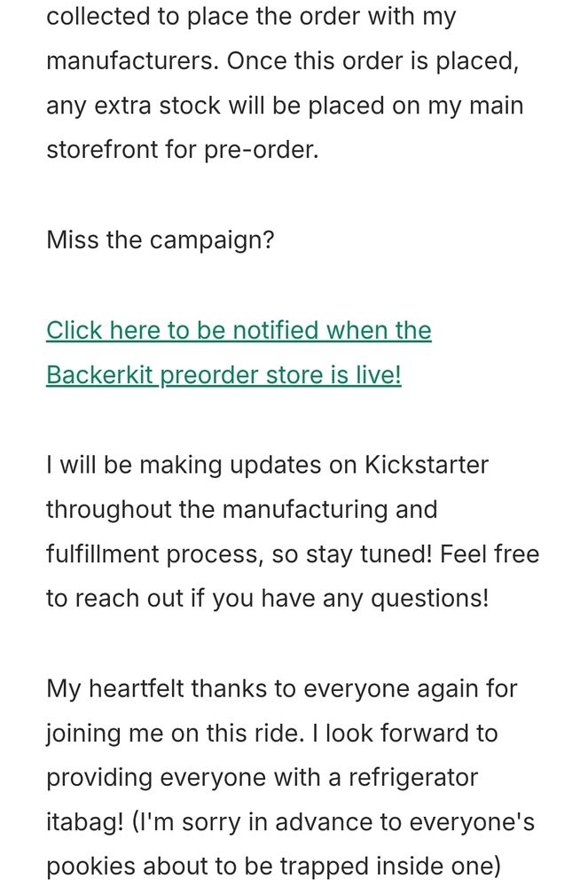Screen dimensions: 588x887
Task: Click the 'fulfillment process, so stay tuned!' line
Action: [x=239, y=555]
